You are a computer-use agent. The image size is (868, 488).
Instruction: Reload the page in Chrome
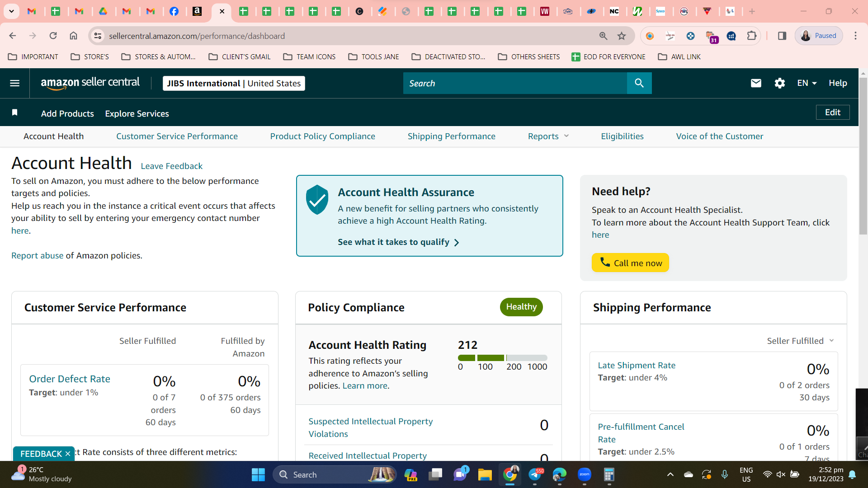click(53, 36)
